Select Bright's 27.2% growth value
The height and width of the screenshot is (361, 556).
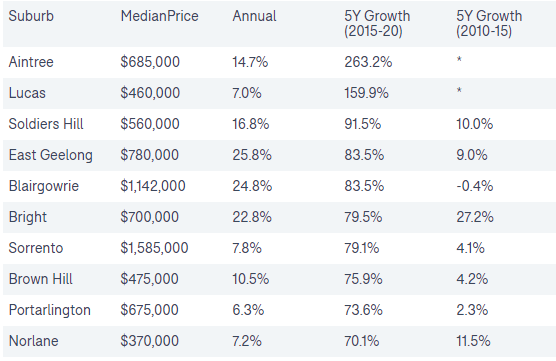pos(475,217)
